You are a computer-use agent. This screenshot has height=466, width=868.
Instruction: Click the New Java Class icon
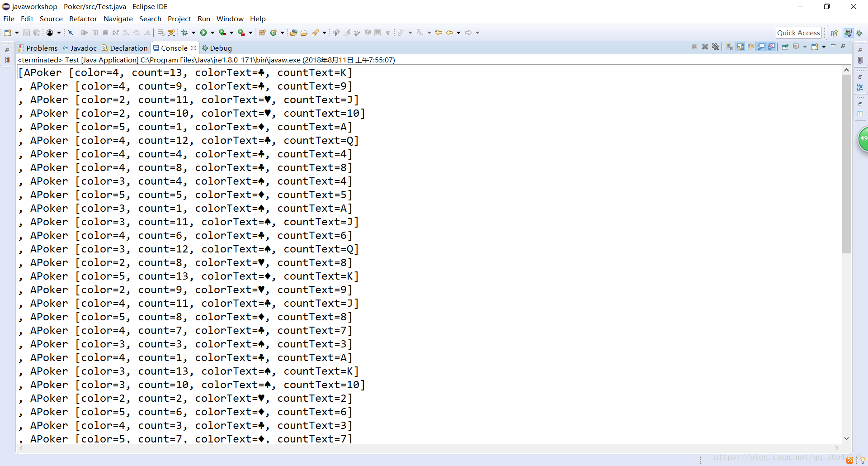[x=273, y=33]
